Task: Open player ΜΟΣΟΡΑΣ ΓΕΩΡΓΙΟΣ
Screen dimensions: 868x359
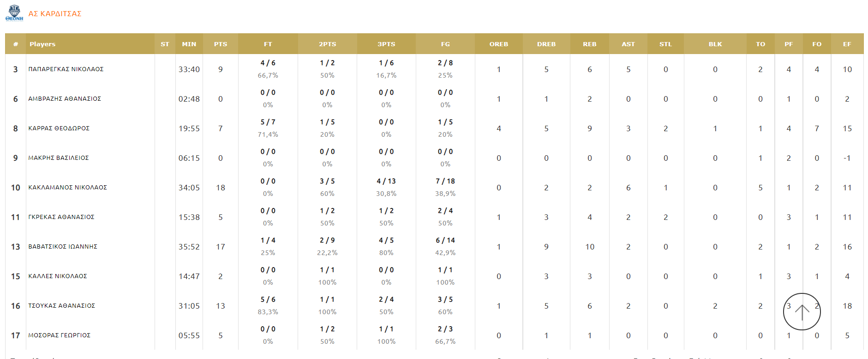Action: coord(60,335)
